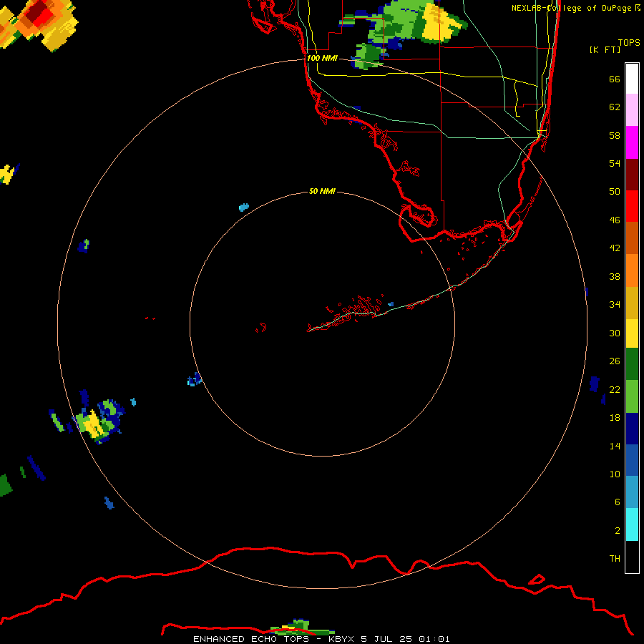
Task: Select the yellow legend swatch
Action: (x=632, y=333)
